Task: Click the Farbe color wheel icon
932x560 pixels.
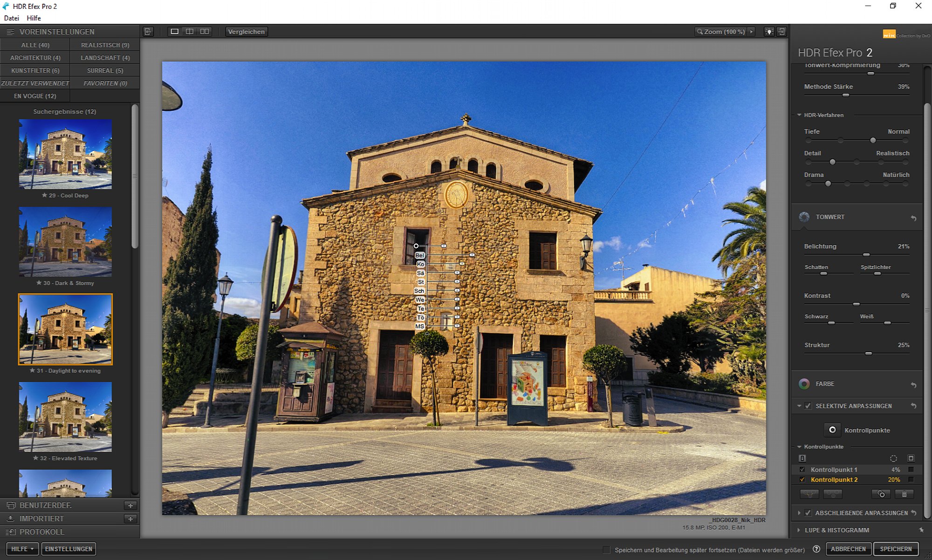Action: pyautogui.click(x=804, y=384)
